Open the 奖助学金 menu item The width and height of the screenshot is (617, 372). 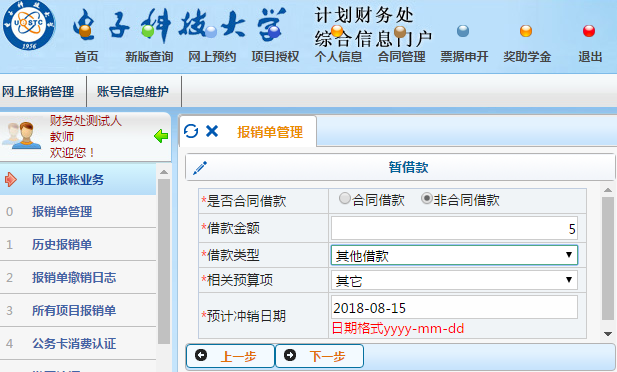click(x=527, y=57)
